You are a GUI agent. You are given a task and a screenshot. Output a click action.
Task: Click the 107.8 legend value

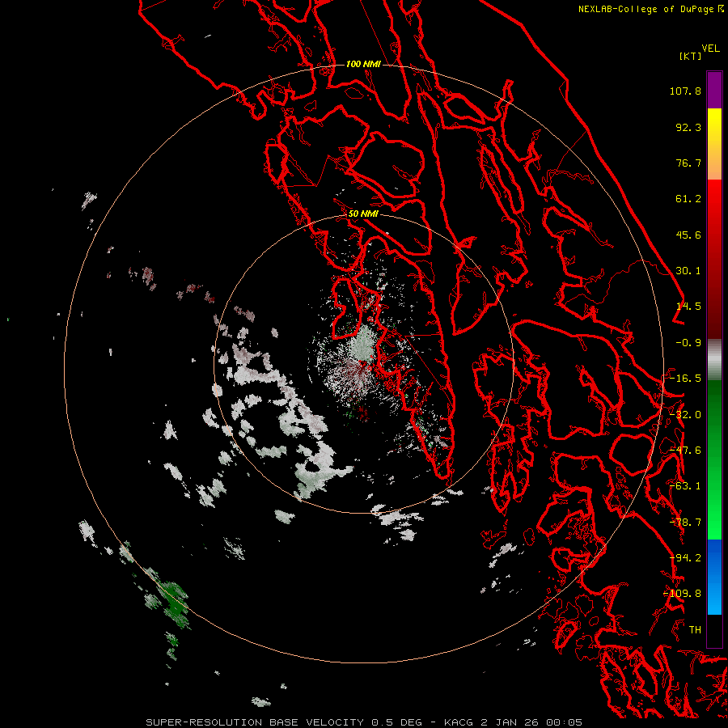(x=685, y=91)
